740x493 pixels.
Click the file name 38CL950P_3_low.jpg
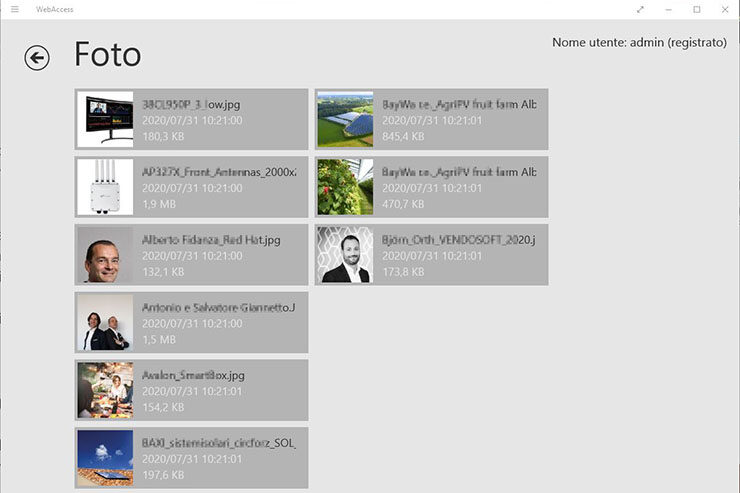coord(191,104)
